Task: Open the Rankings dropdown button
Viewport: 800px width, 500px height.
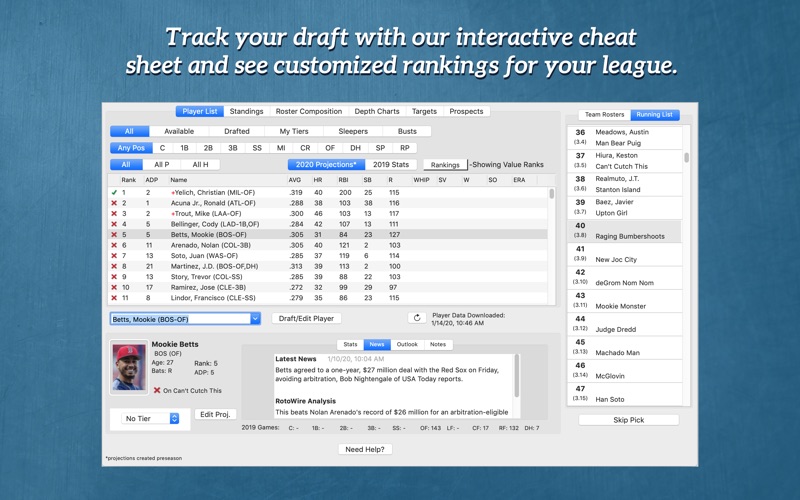Action: pyautogui.click(x=445, y=165)
